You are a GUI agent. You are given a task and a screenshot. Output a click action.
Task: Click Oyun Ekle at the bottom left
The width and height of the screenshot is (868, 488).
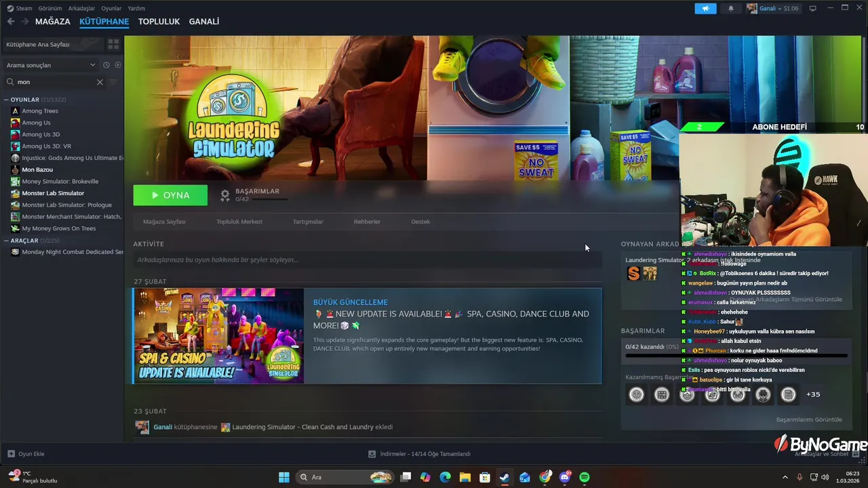[26, 454]
